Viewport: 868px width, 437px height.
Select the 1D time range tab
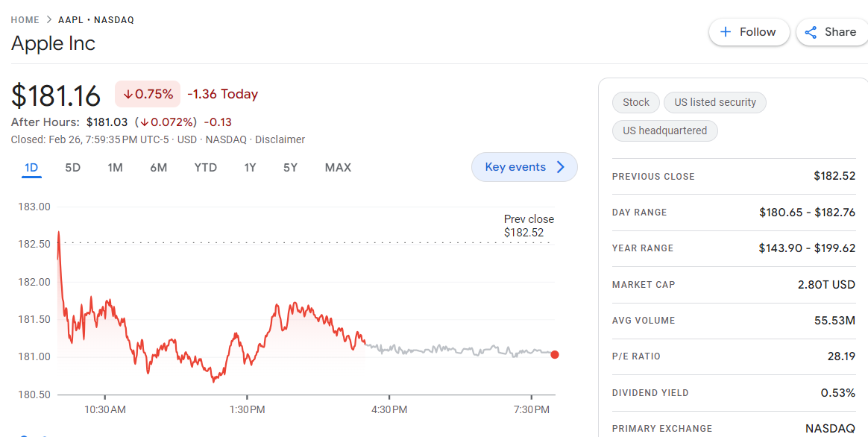(x=32, y=167)
